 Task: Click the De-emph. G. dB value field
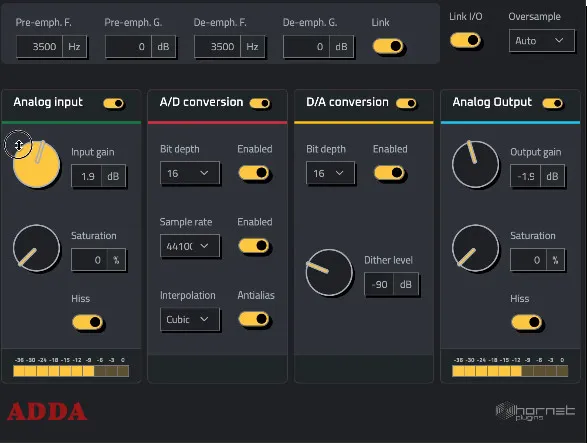click(306, 47)
